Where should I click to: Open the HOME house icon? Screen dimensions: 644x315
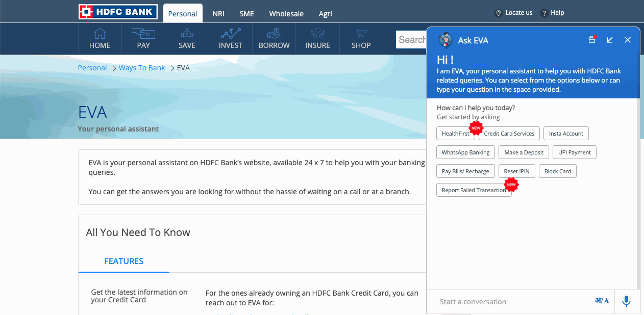pyautogui.click(x=100, y=34)
